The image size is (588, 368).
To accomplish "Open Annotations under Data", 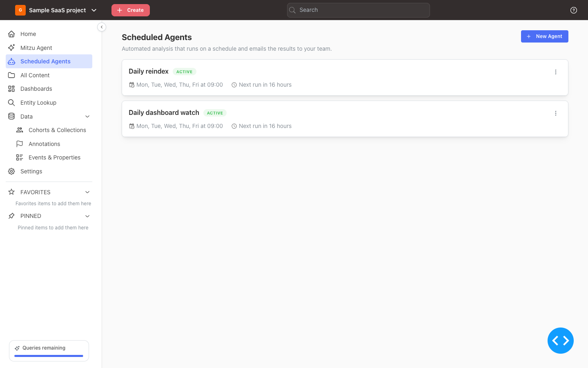I will tap(53, 144).
